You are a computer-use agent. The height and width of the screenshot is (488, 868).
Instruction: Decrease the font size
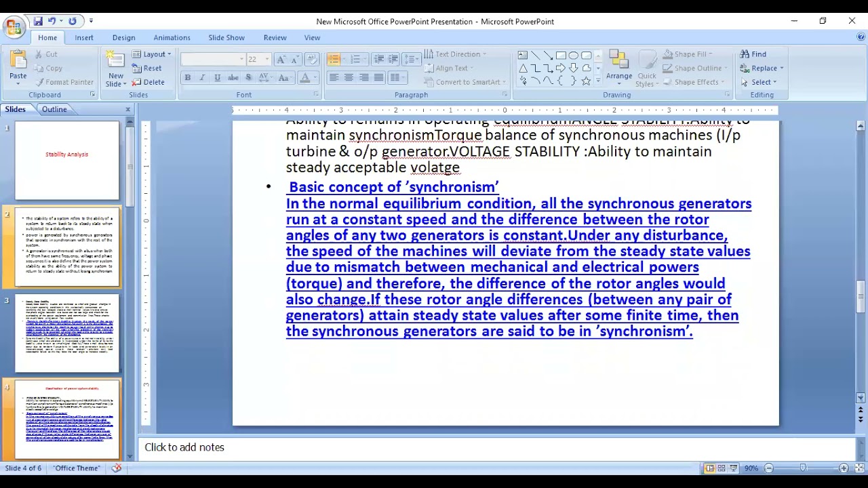click(295, 60)
